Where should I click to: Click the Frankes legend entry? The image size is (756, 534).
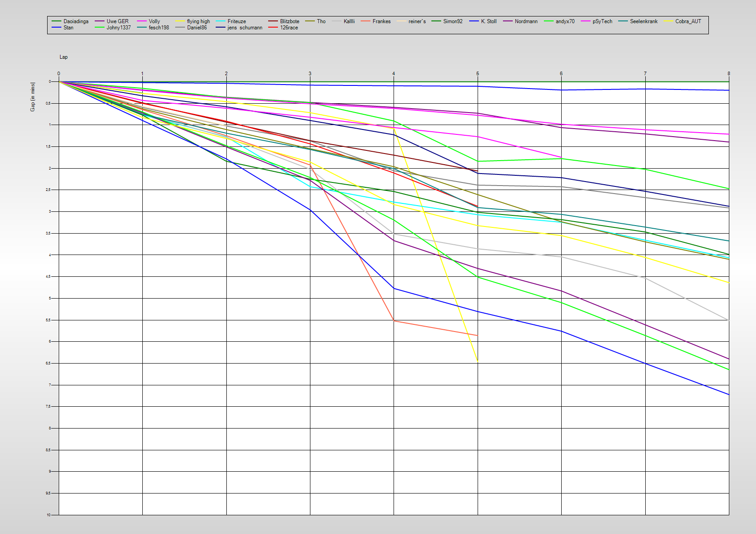coord(381,21)
